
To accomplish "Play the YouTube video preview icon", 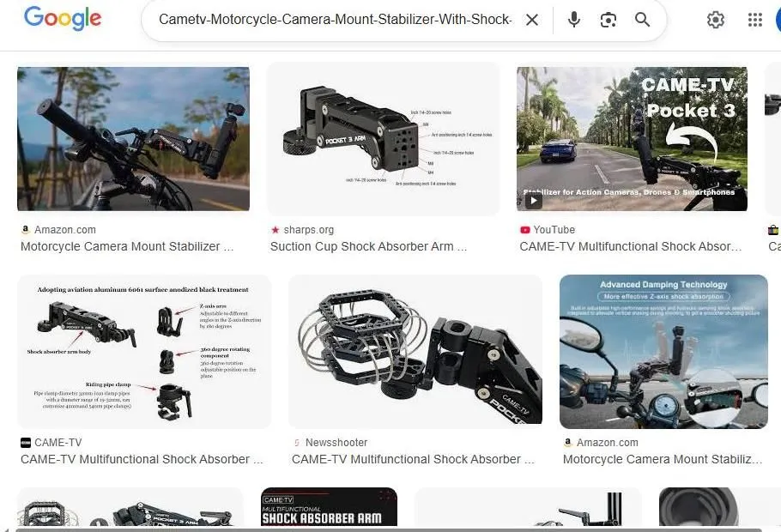I will pos(534,201).
